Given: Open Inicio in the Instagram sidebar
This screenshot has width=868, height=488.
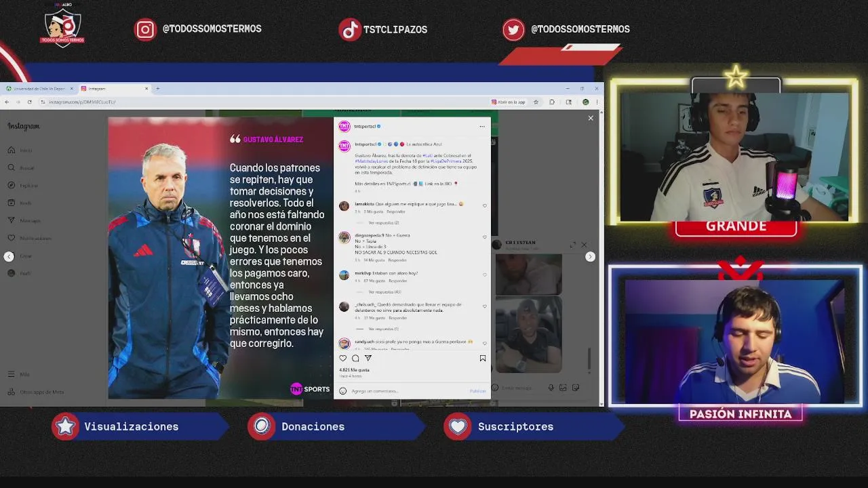Looking at the screenshot, I should (x=20, y=150).
